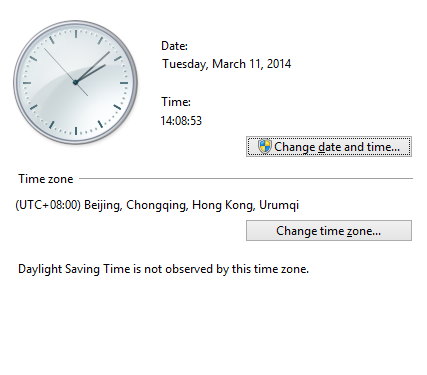
Task: Click the 3 o'clock tick mark
Action: (x=124, y=83)
